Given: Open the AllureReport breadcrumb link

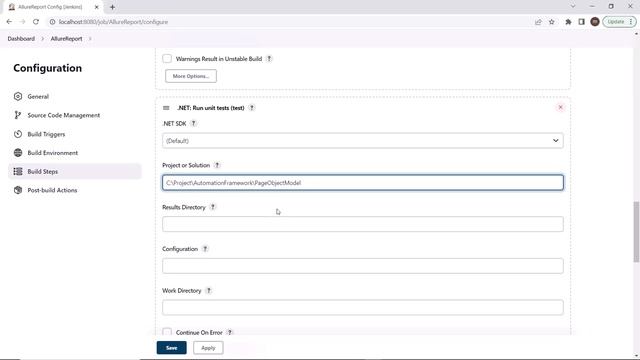Looking at the screenshot, I should pos(67,39).
